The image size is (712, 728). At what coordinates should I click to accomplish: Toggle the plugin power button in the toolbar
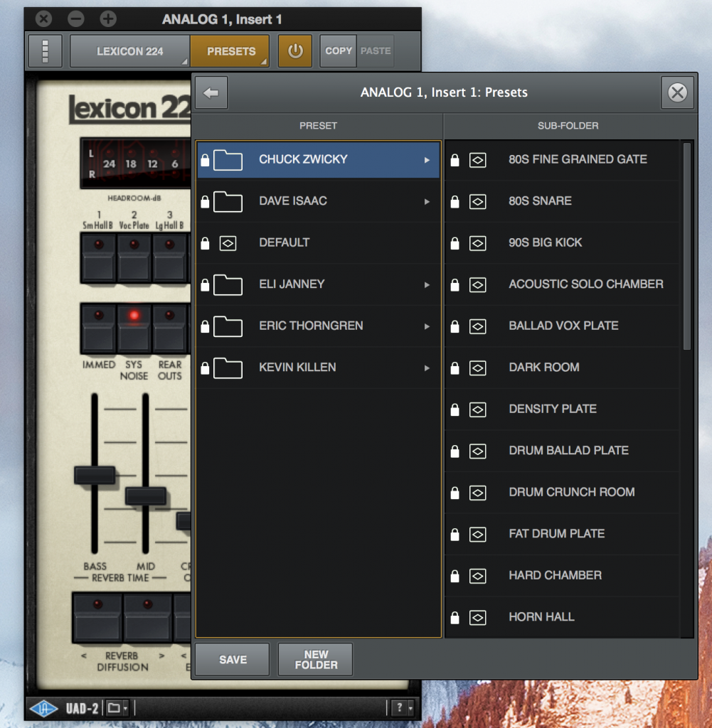294,50
